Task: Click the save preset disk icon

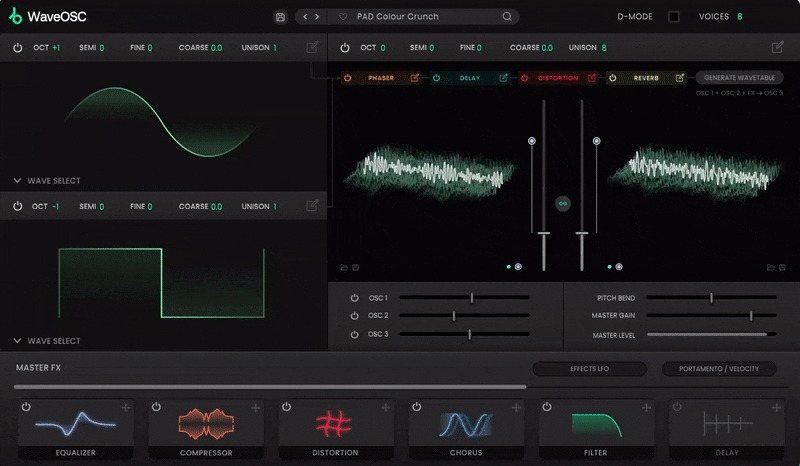Action: (x=280, y=17)
